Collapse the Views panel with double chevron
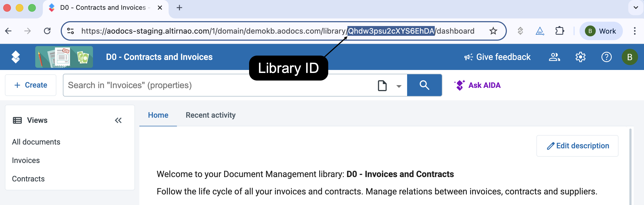The image size is (644, 205). 118,120
